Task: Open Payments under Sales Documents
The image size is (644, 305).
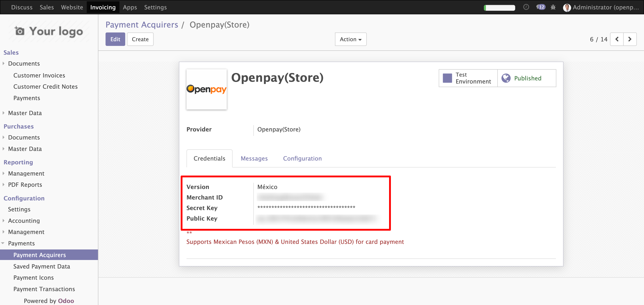Action: coord(27,98)
